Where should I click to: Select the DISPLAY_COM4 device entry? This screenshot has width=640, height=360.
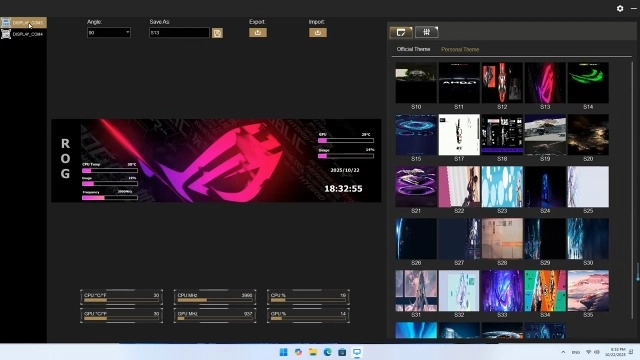pos(23,34)
